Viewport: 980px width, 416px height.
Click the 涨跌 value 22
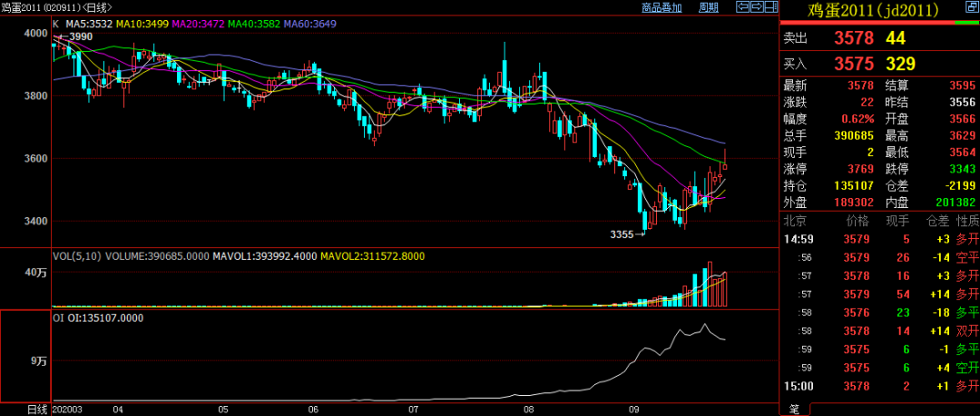tap(868, 103)
